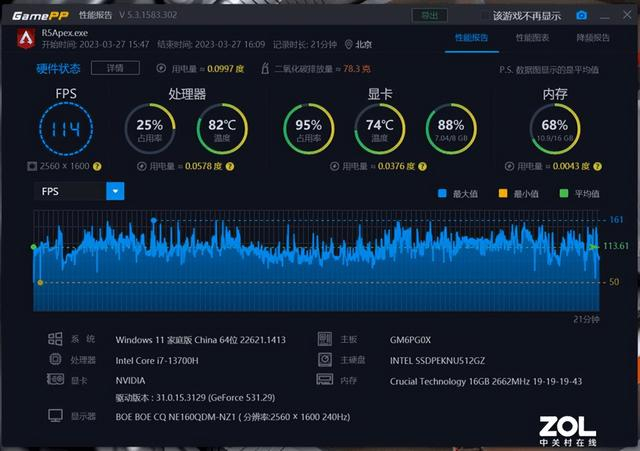Viewport: 640px width, 451px height.
Task: Close the GamePP report window
Action: pos(627,15)
